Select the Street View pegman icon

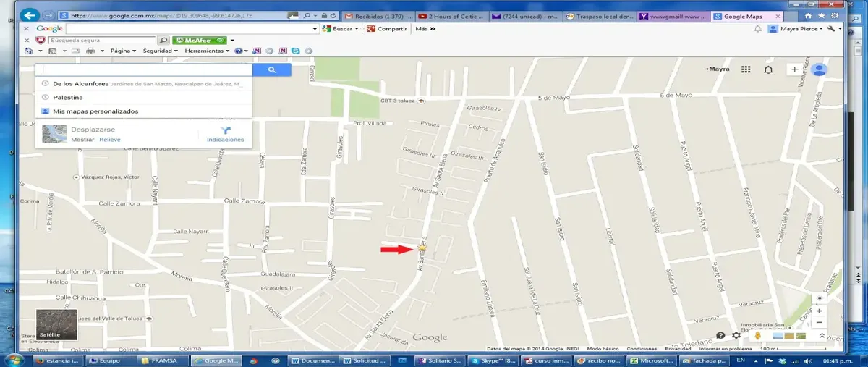coord(758,336)
